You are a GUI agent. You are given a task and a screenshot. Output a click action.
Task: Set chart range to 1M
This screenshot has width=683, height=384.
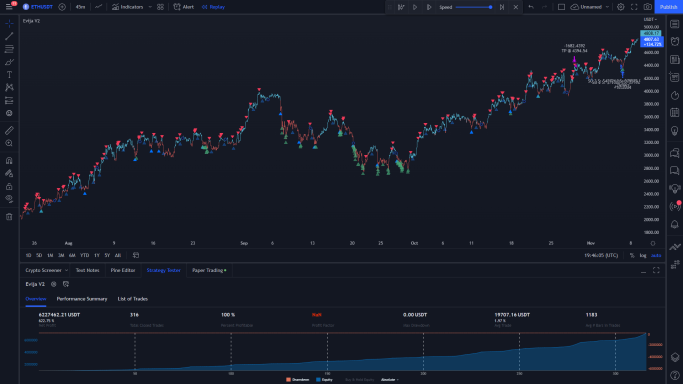[50, 256]
